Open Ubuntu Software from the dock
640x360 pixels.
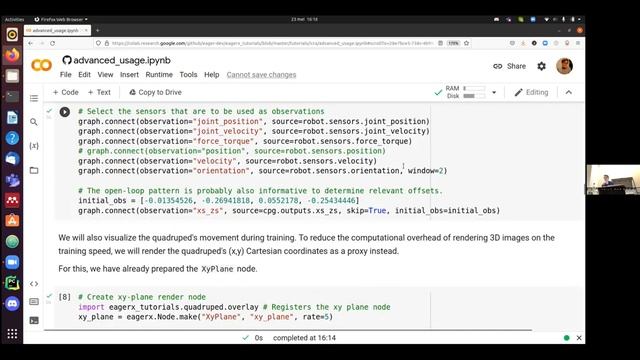(12, 221)
